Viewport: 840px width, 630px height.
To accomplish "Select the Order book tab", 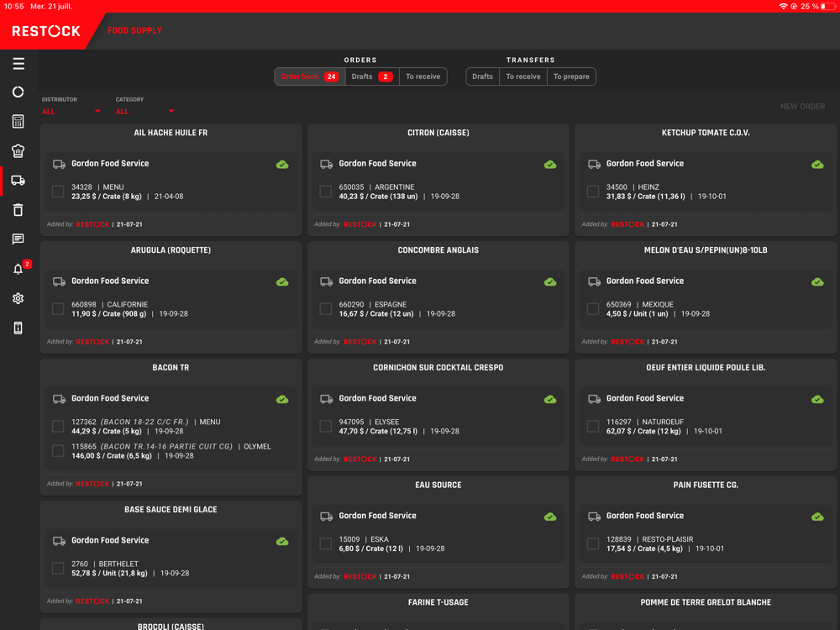I will coord(310,76).
